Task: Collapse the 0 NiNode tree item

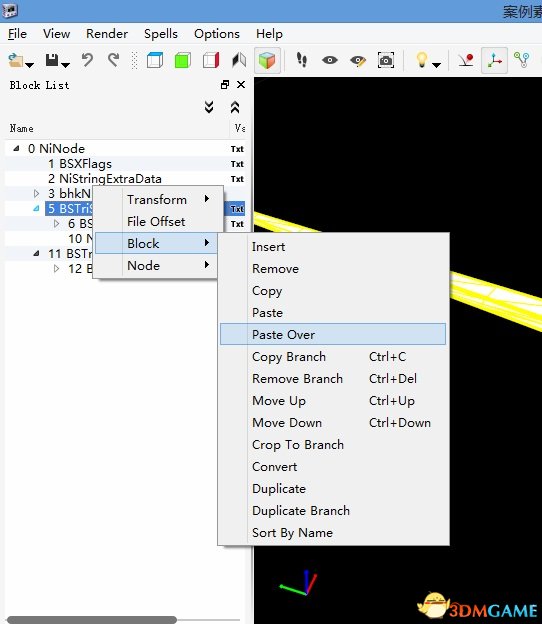Action: pyautogui.click(x=16, y=148)
